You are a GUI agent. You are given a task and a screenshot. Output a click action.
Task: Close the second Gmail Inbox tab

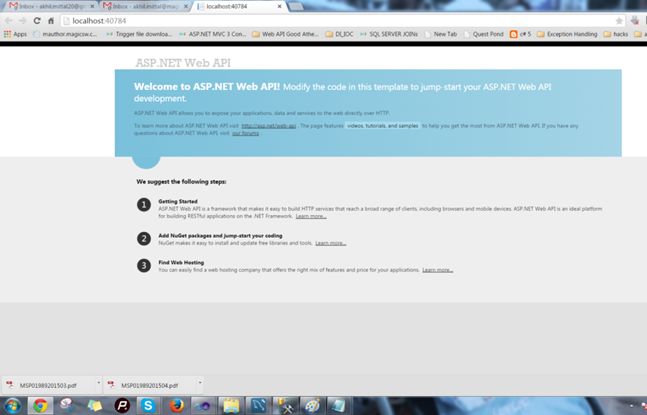click(186, 7)
